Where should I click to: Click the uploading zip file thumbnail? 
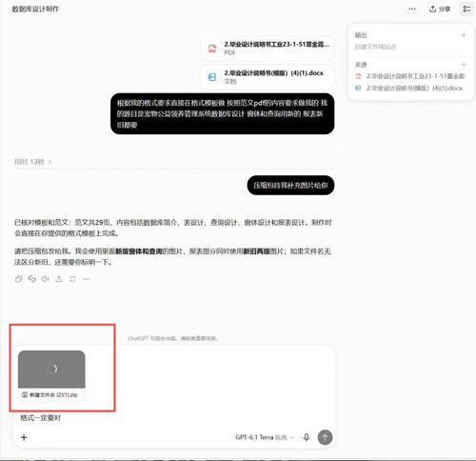click(51, 369)
